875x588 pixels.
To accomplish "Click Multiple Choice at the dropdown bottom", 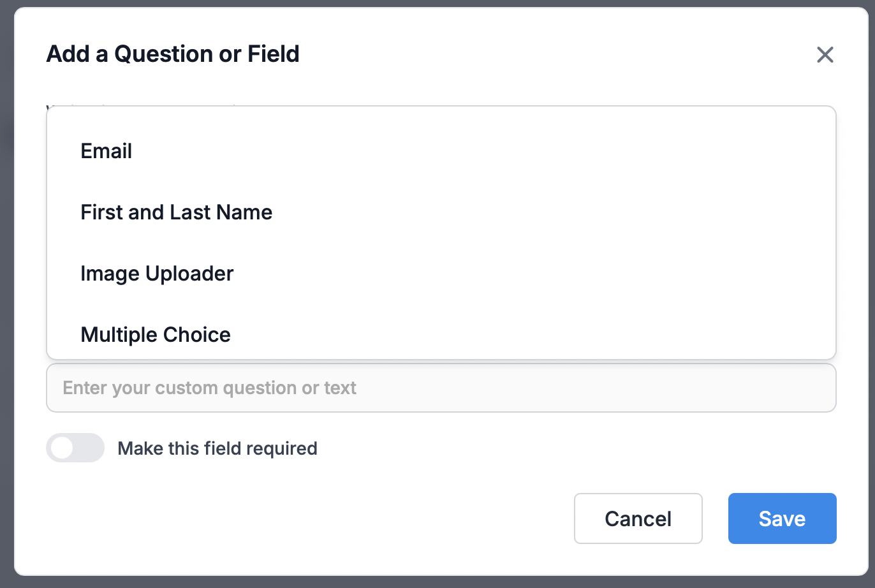I will 156,334.
